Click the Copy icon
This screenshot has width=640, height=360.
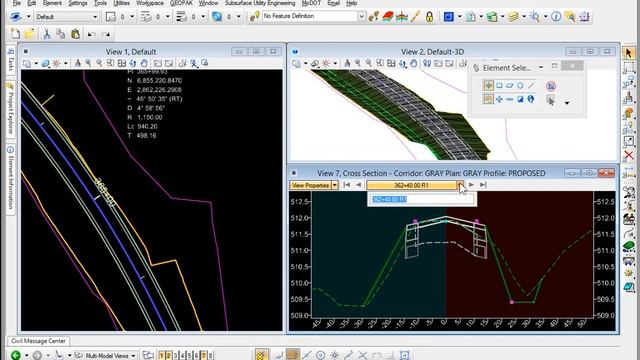[60, 33]
